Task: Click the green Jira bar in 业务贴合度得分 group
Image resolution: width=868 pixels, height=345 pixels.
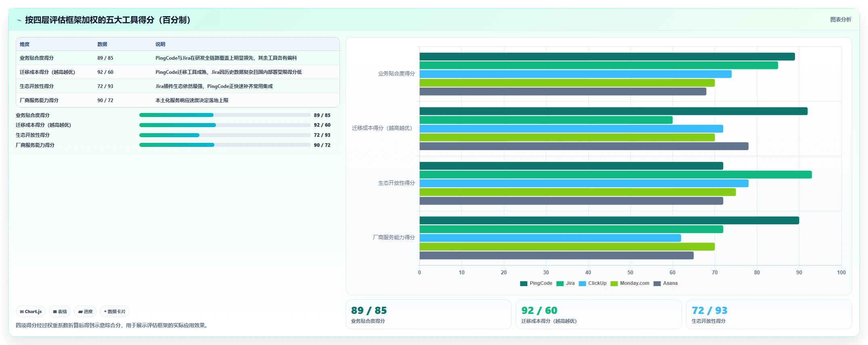Action: pyautogui.click(x=599, y=65)
